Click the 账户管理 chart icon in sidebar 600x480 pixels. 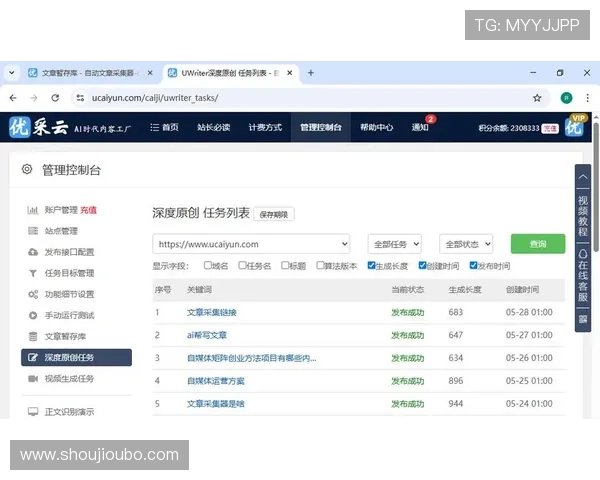point(33,210)
